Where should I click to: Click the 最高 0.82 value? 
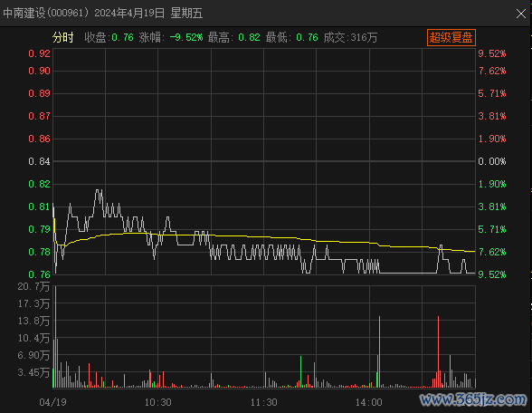point(233,37)
